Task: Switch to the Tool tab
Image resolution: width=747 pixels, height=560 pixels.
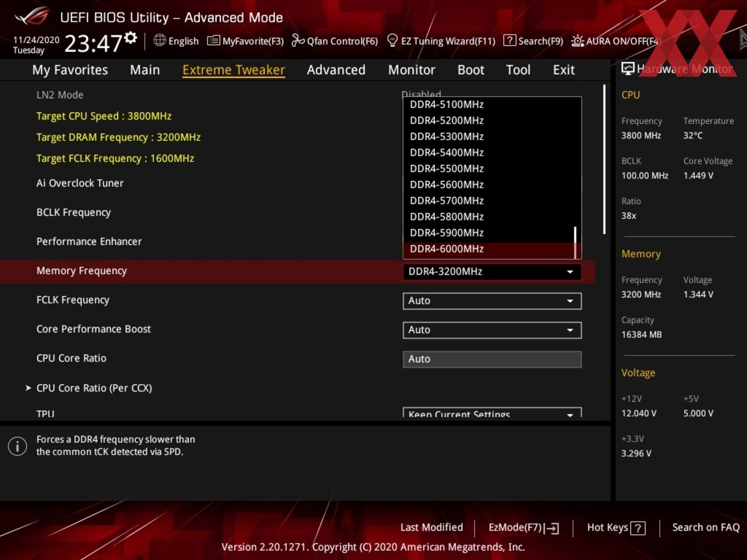Action: (518, 70)
